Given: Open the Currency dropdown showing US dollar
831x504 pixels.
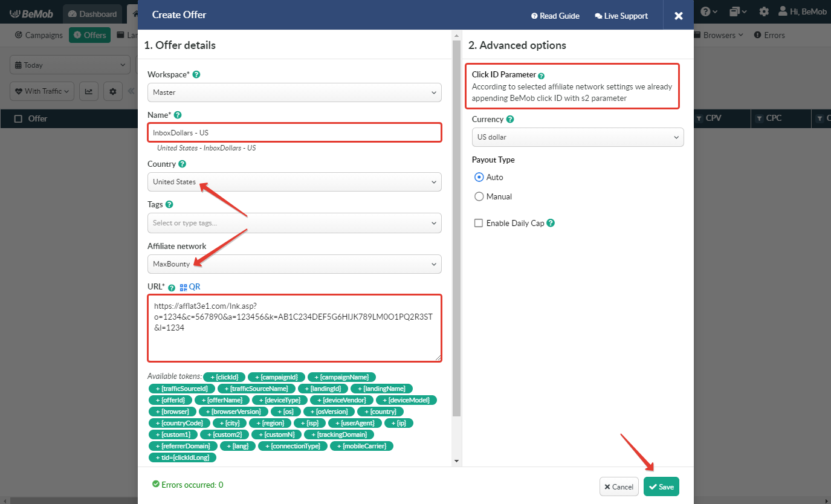Looking at the screenshot, I should 578,137.
